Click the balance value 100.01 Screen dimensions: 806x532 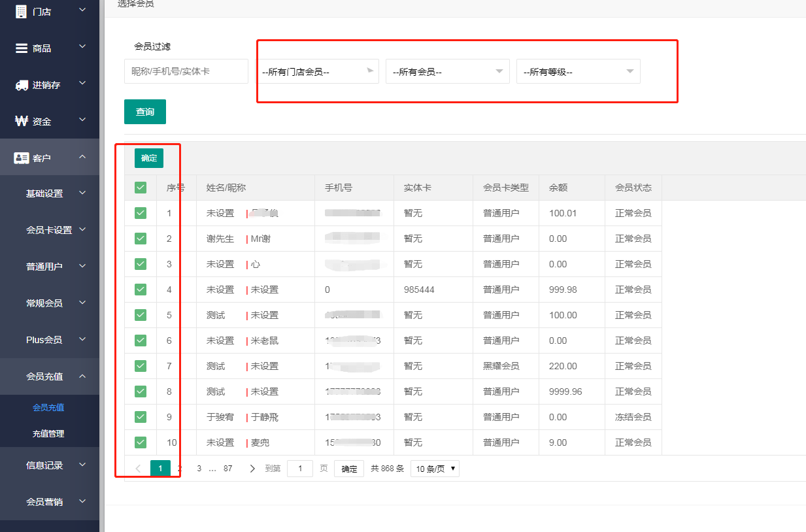pos(563,213)
